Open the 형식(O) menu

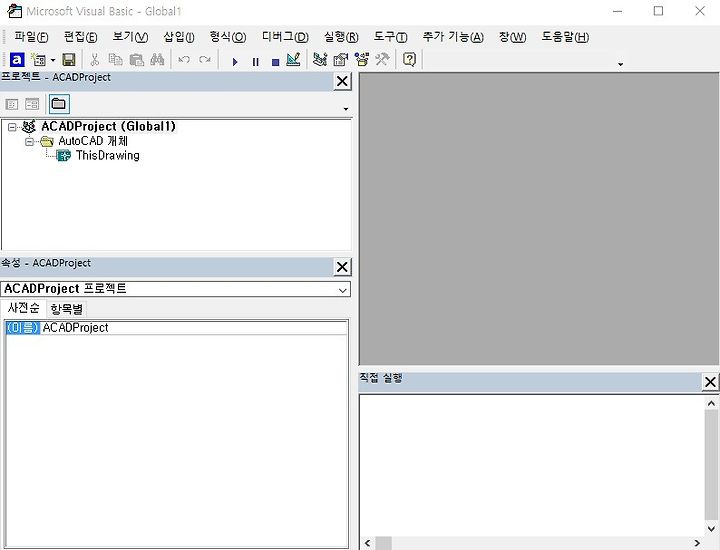[228, 37]
